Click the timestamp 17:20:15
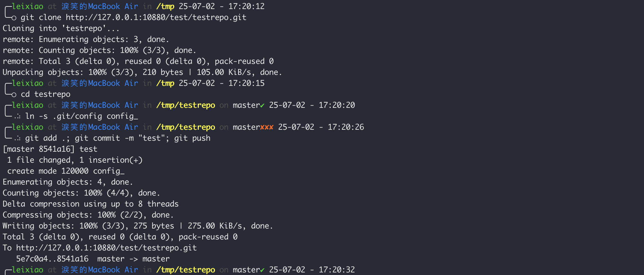This screenshot has width=644, height=275. pos(247,83)
